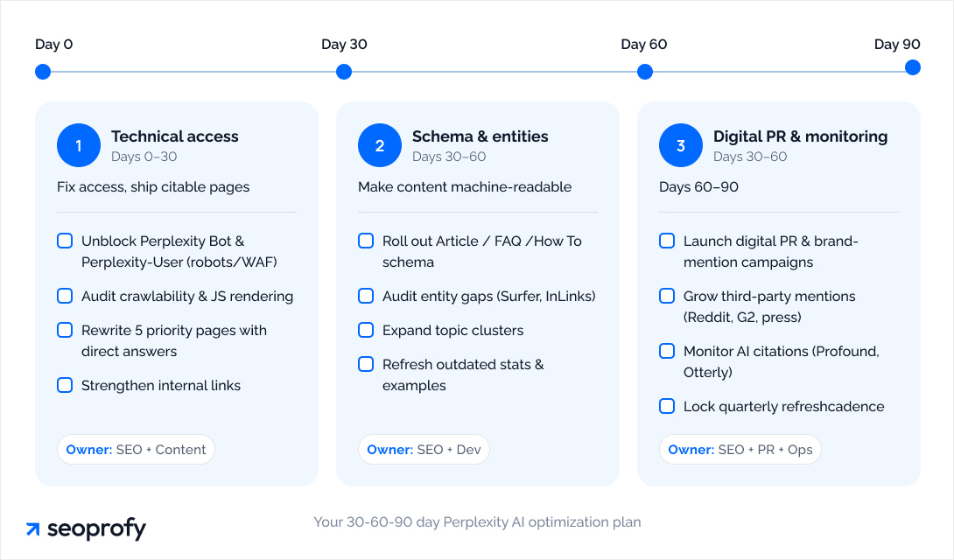
Task: Click the Day 0 label
Action: point(53,45)
